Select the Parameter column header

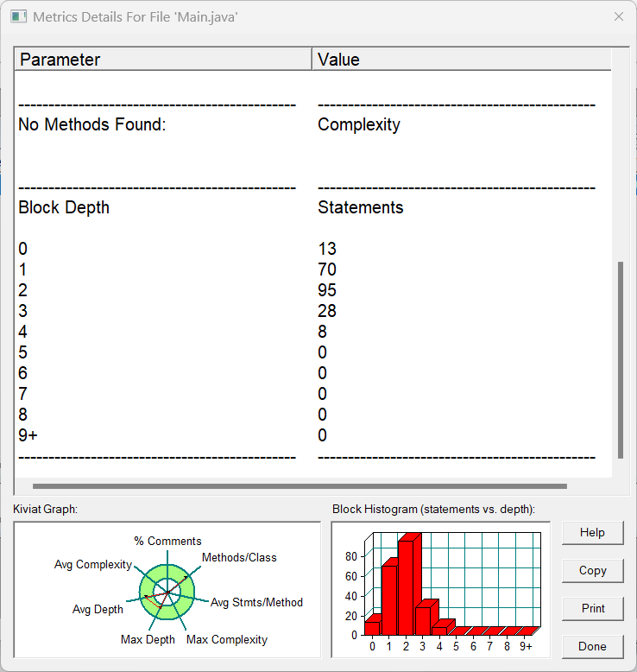pos(163,59)
